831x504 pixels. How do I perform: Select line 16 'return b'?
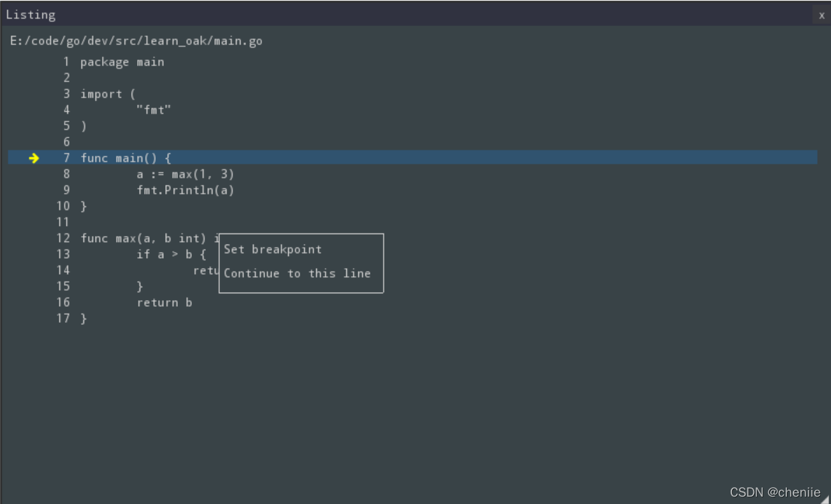pos(164,302)
